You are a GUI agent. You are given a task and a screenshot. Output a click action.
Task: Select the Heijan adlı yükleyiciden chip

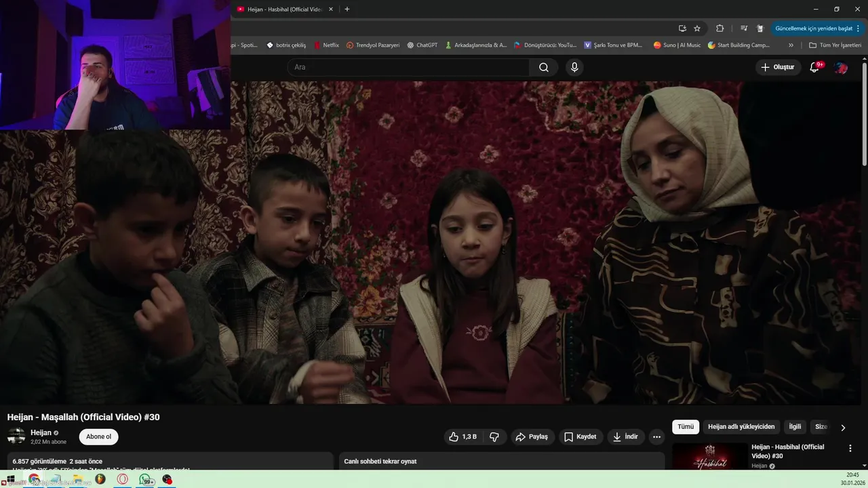tap(741, 427)
